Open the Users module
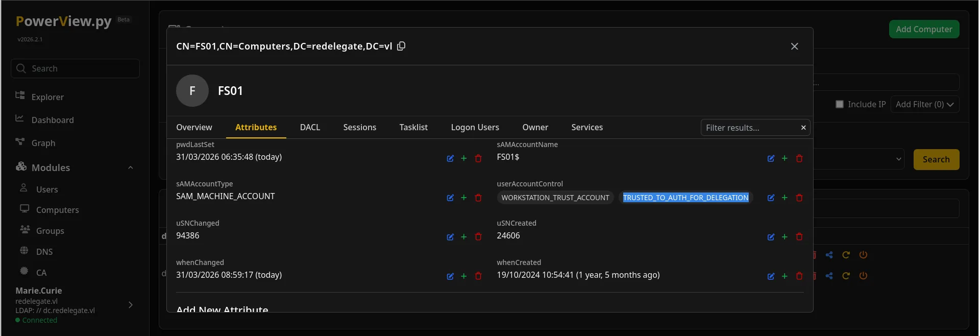 [x=47, y=189]
